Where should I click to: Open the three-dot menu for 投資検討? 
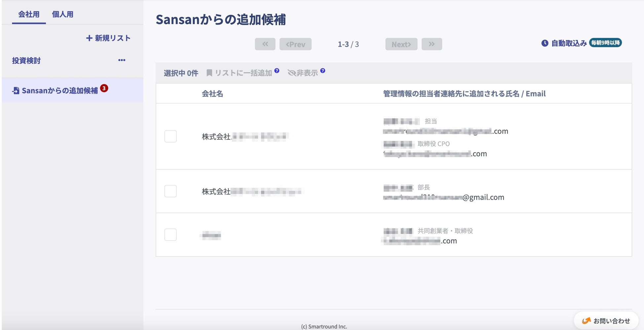tap(122, 60)
